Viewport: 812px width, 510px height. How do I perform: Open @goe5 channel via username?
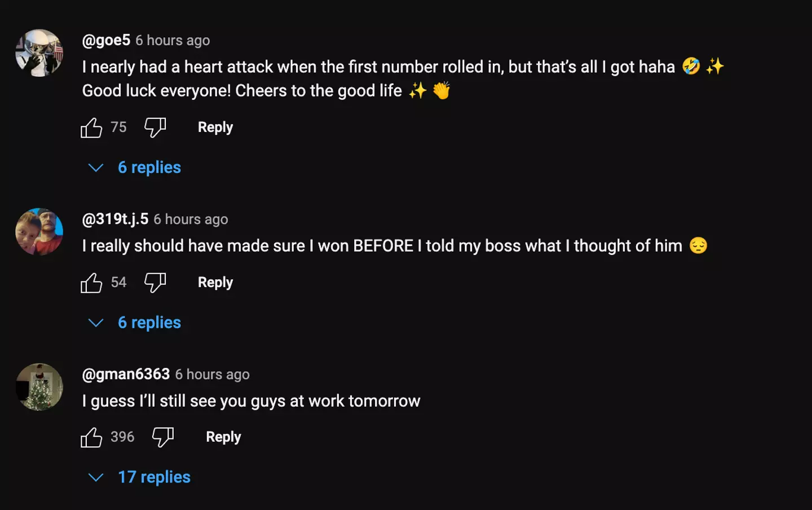click(x=106, y=40)
